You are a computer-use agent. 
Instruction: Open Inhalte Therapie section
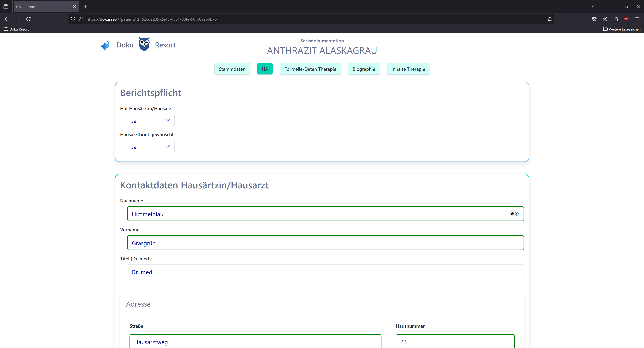pyautogui.click(x=408, y=69)
